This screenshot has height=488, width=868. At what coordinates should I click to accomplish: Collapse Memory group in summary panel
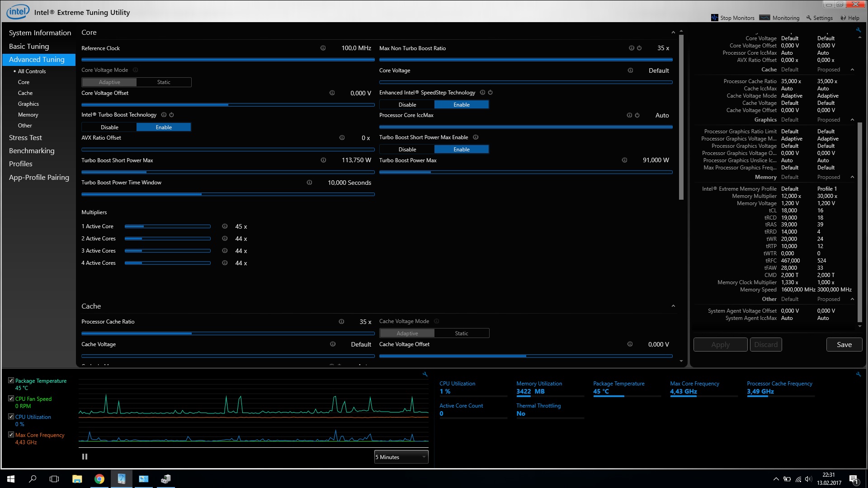[x=852, y=177]
